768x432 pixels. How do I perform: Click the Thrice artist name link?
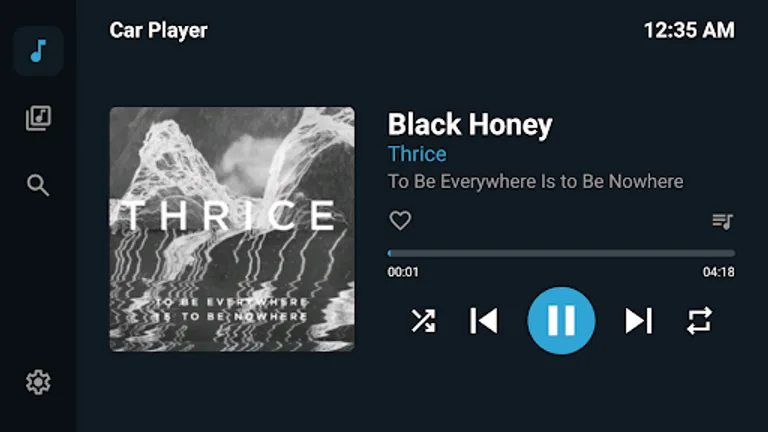[417, 154]
